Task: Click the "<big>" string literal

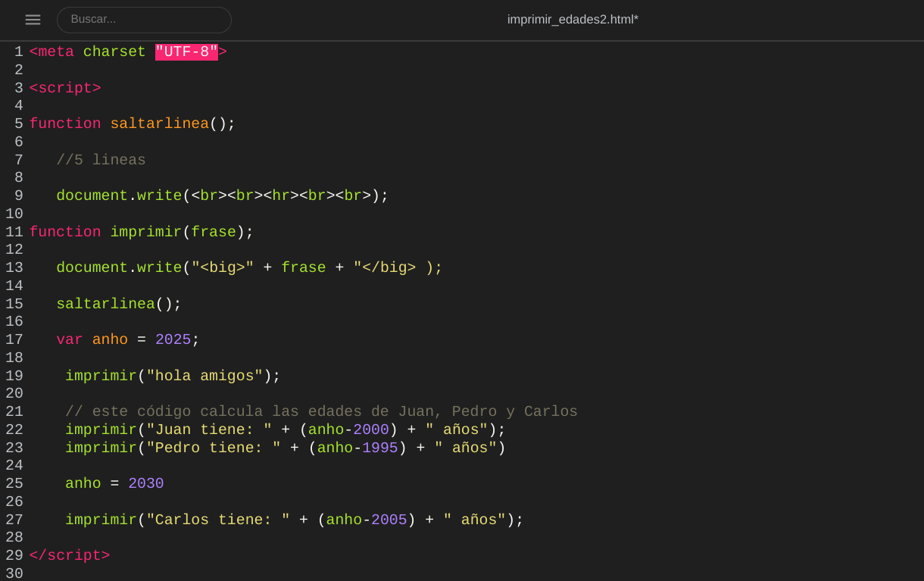Action: pyautogui.click(x=222, y=268)
